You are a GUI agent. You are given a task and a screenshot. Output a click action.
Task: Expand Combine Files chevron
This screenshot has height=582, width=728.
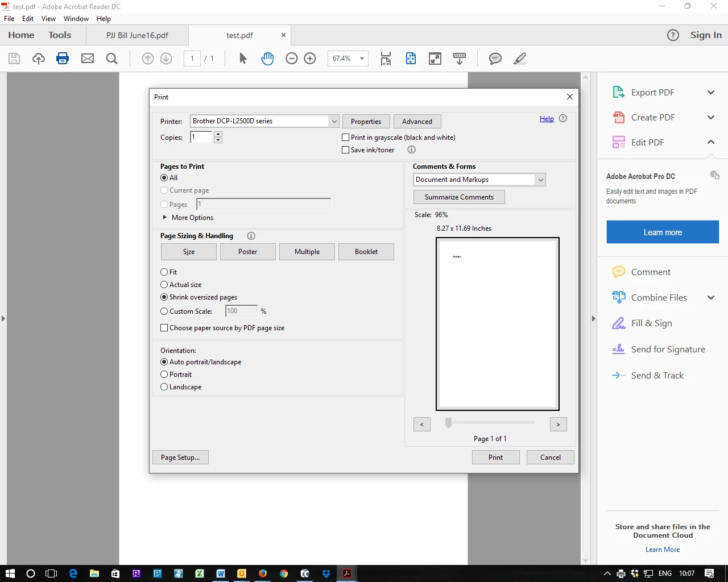click(x=711, y=298)
